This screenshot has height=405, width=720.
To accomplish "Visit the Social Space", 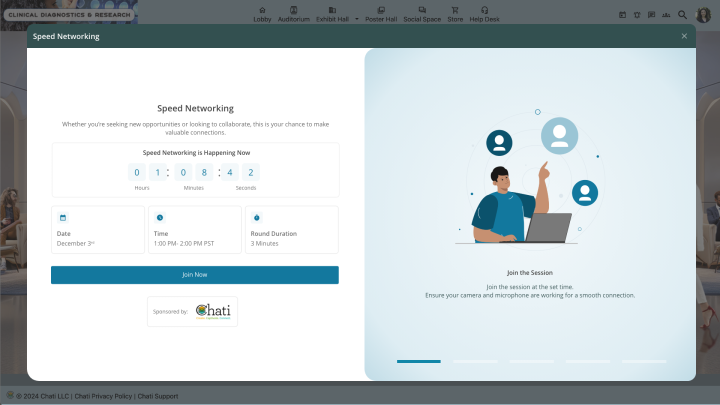I will coord(422,14).
